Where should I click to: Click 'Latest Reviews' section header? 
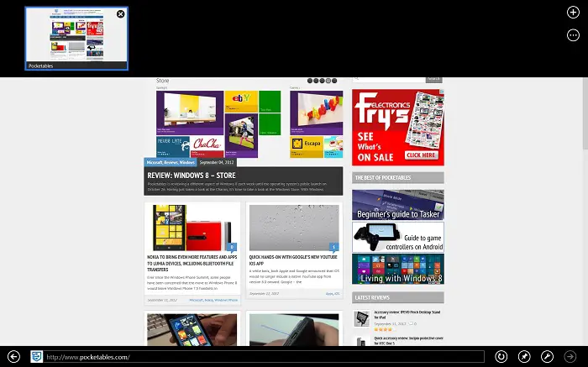click(398, 297)
